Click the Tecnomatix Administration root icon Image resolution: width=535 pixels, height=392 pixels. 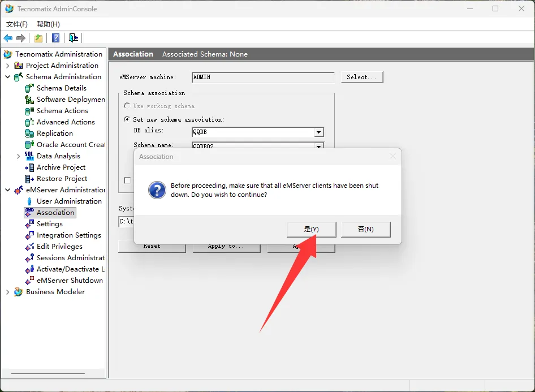pyautogui.click(x=8, y=54)
